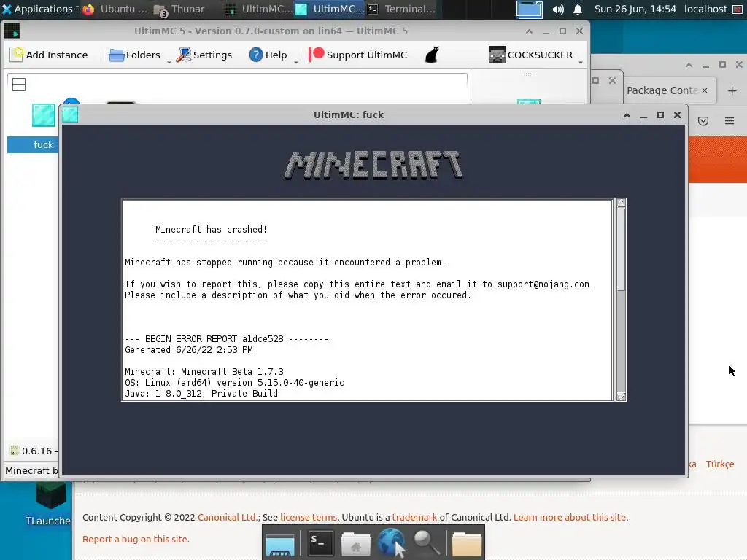The width and height of the screenshot is (747, 560).
Task: Click the workspace switcher icon
Action: 530,9
